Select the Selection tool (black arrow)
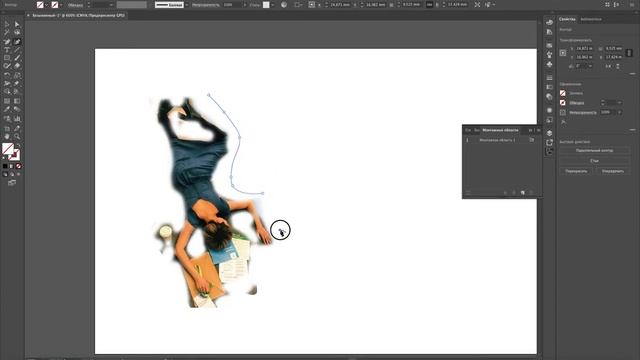Screen dimensions: 640x360 click(x=7, y=24)
